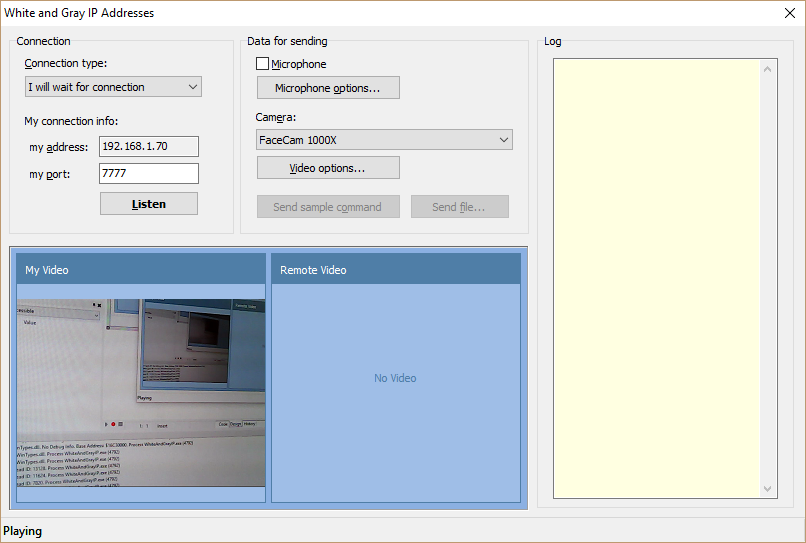
Task: Expand the Camera selection dropdown
Action: click(384, 140)
